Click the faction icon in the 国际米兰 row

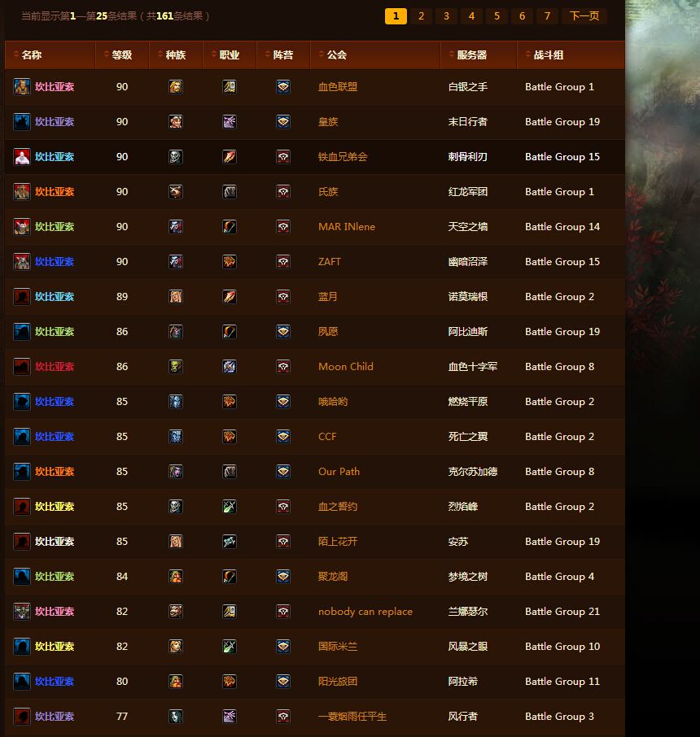click(x=282, y=646)
